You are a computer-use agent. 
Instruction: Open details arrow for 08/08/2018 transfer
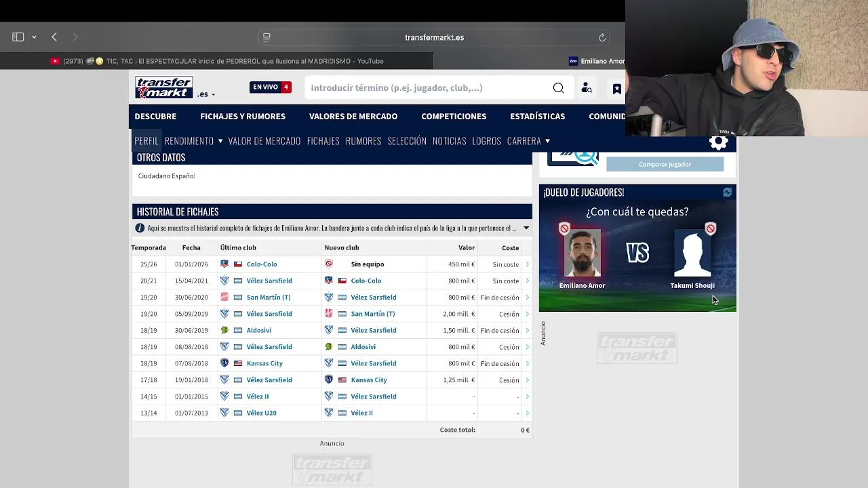pyautogui.click(x=527, y=347)
